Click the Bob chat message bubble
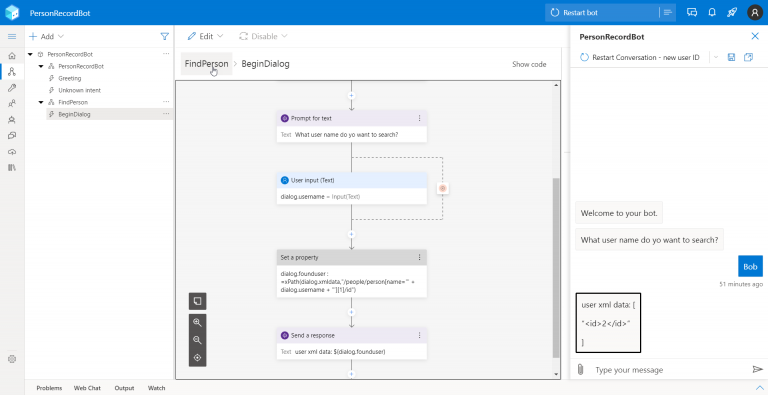Image resolution: width=768 pixels, height=395 pixels. click(750, 267)
